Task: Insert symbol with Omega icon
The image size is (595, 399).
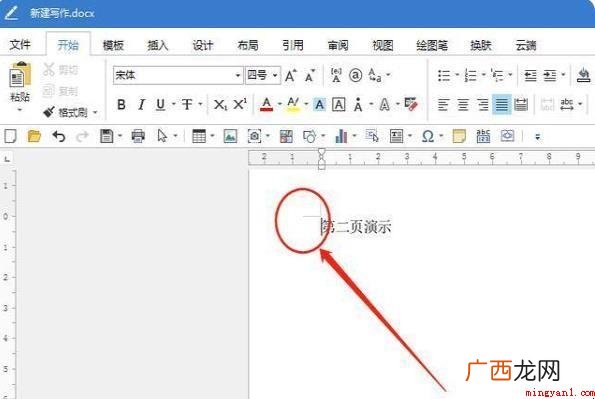Action: coord(428,136)
